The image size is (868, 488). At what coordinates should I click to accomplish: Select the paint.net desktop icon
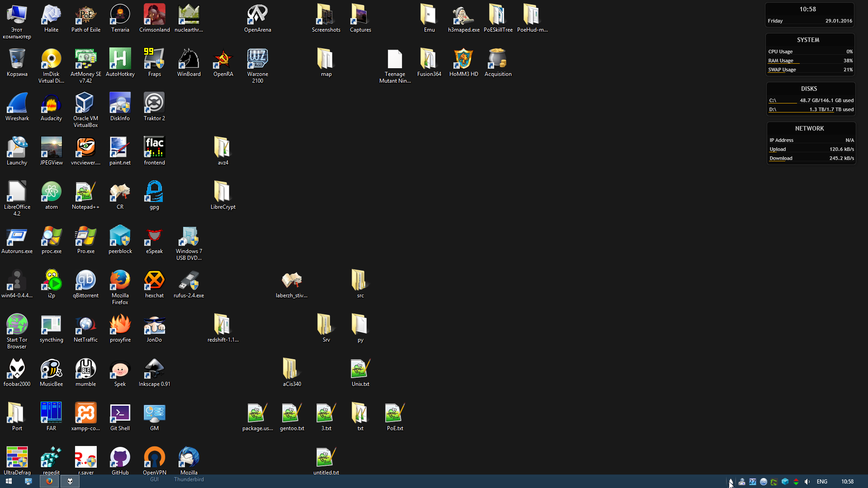tap(120, 151)
